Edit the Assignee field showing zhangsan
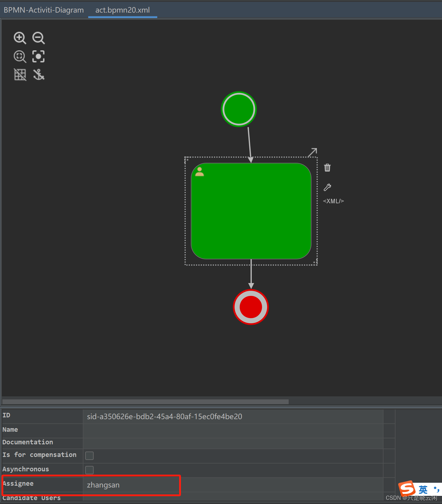The width and height of the screenshot is (442, 504). pyautogui.click(x=233, y=485)
